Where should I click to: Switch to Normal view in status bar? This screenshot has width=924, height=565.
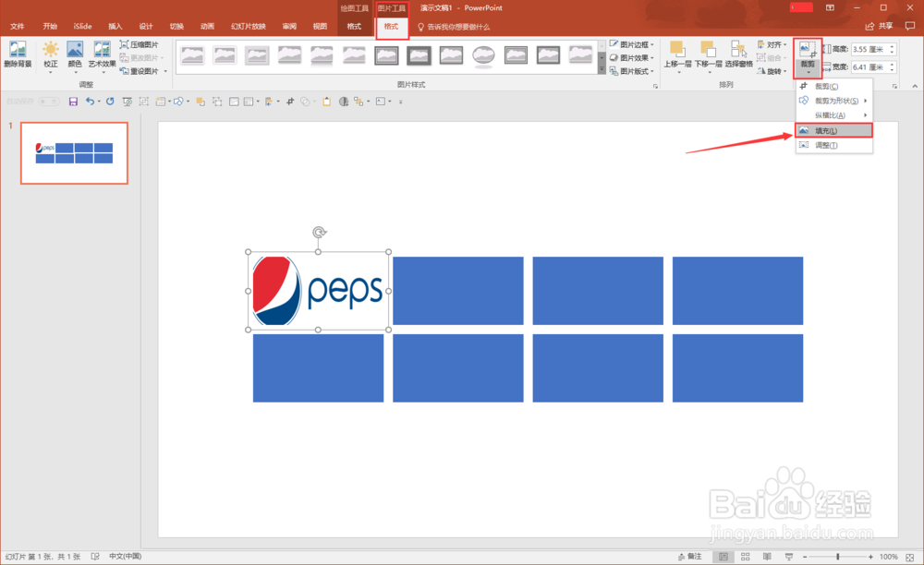(723, 557)
